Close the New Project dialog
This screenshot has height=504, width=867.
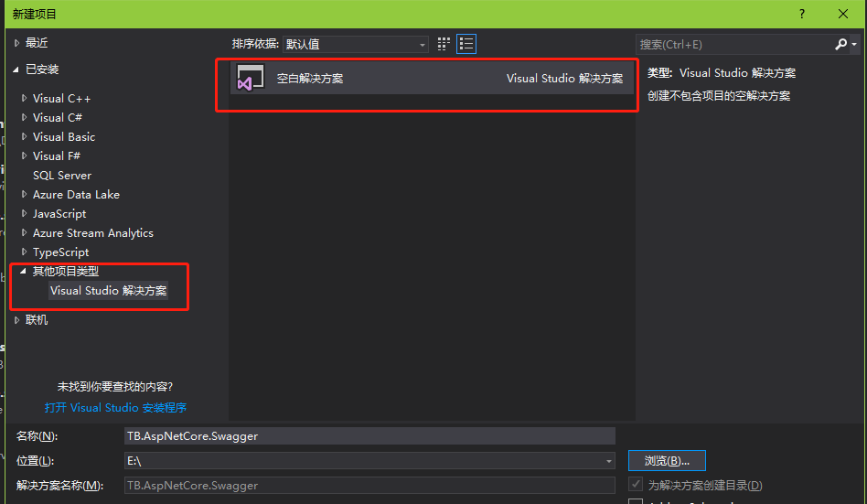point(842,14)
